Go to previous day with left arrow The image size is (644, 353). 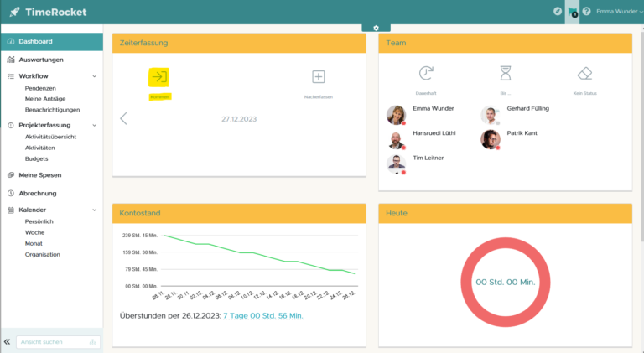124,118
